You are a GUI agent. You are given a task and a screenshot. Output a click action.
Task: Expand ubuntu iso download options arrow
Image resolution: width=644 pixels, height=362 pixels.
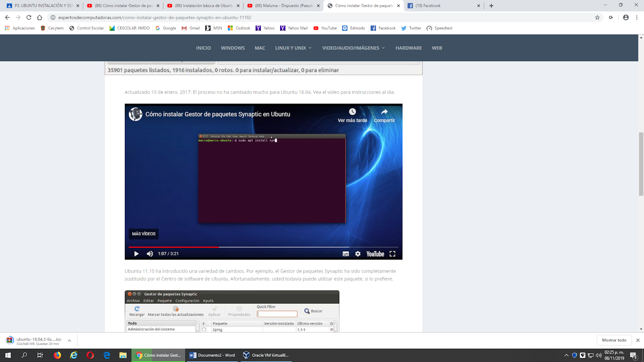click(x=69, y=340)
